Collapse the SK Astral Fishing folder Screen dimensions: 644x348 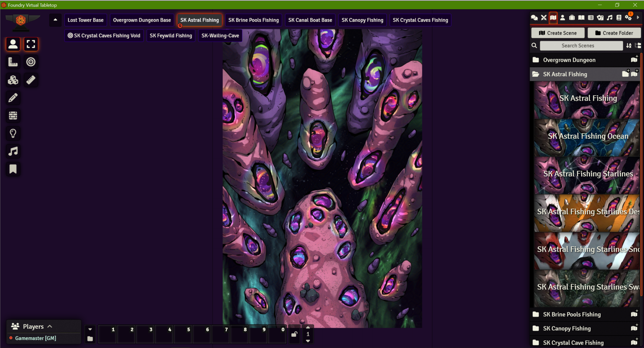pyautogui.click(x=565, y=74)
